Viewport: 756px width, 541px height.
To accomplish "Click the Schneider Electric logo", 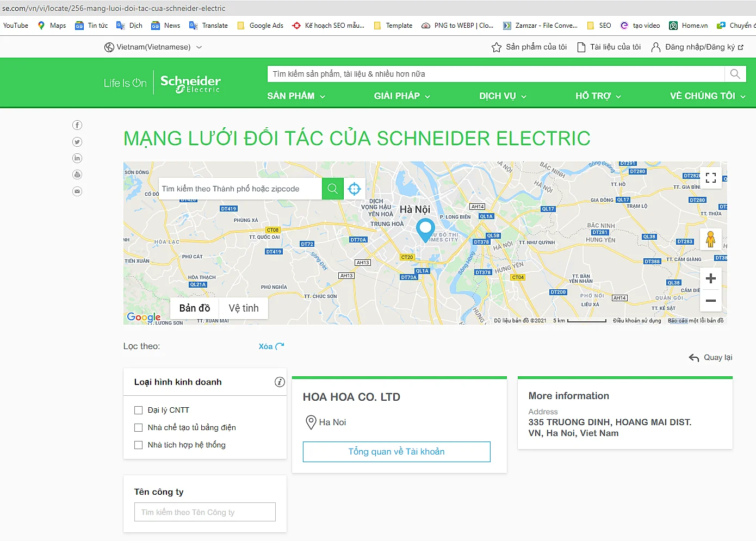I will pos(190,83).
